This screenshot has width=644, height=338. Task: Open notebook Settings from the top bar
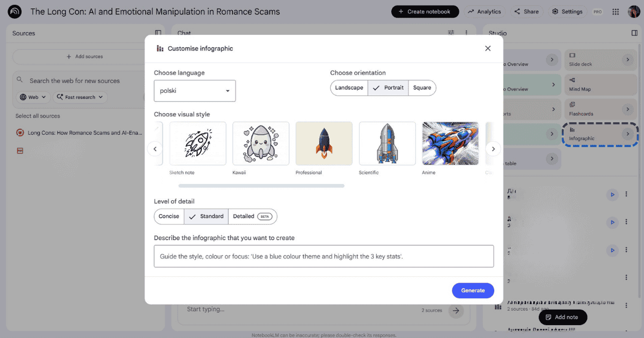pos(567,11)
